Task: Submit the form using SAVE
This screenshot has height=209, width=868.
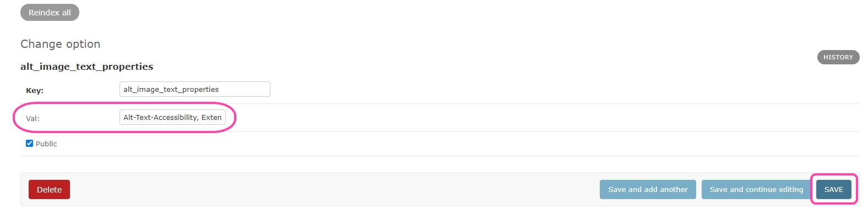Action: 834,190
